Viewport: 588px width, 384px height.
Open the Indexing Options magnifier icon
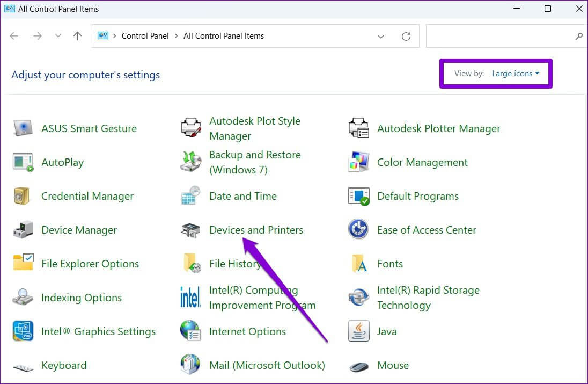click(23, 297)
